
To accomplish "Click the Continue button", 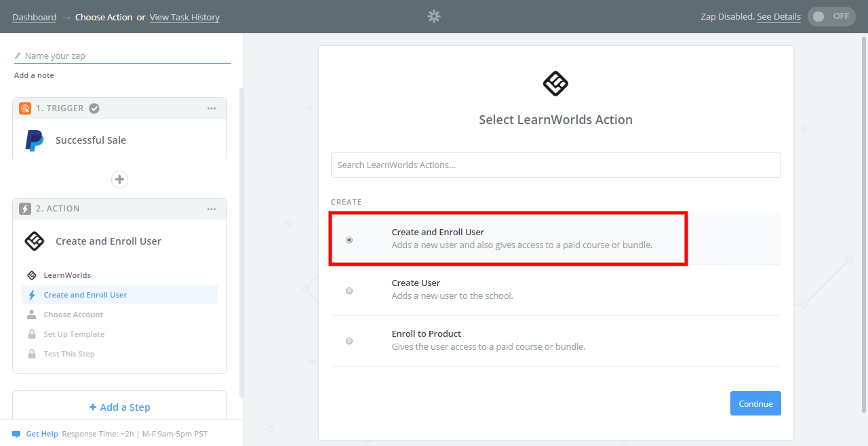I will point(755,403).
